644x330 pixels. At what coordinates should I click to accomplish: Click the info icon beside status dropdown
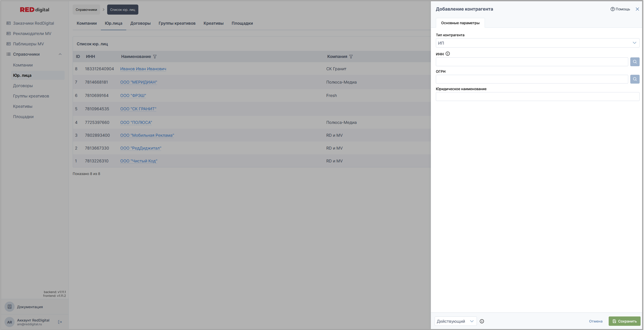[x=482, y=321]
